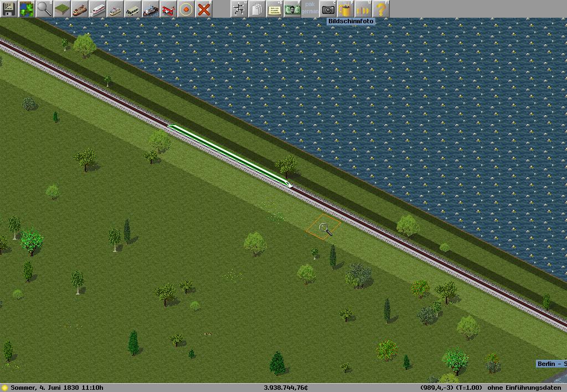Open the ship harbor construction tools
Screen dimensions: 567x392
point(151,9)
